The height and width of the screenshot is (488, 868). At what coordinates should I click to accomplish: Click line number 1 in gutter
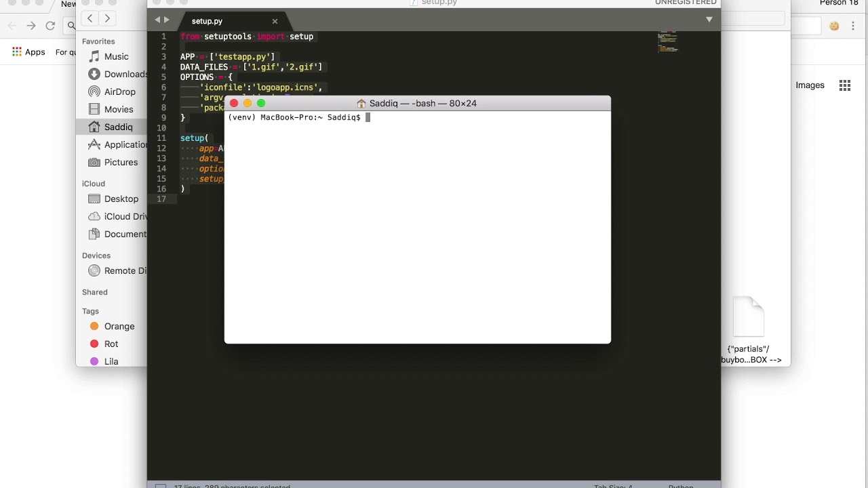click(163, 37)
